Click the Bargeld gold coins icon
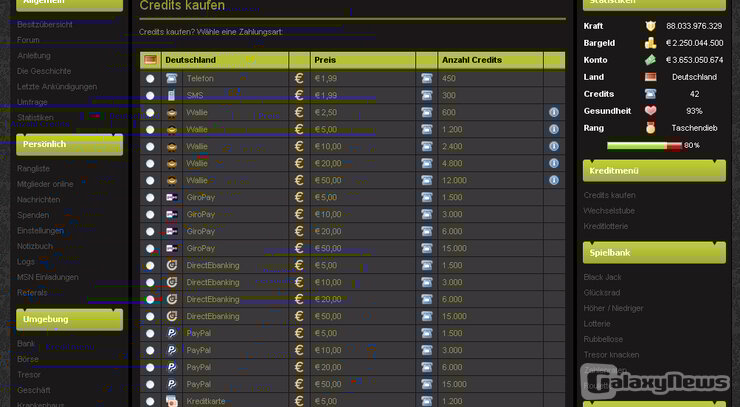The image size is (740, 407). (650, 43)
